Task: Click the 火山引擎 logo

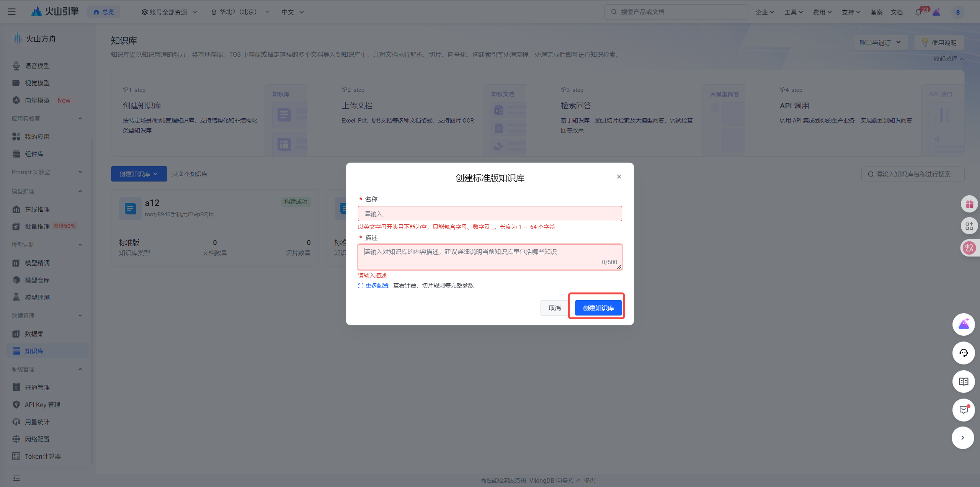Action: click(55, 11)
